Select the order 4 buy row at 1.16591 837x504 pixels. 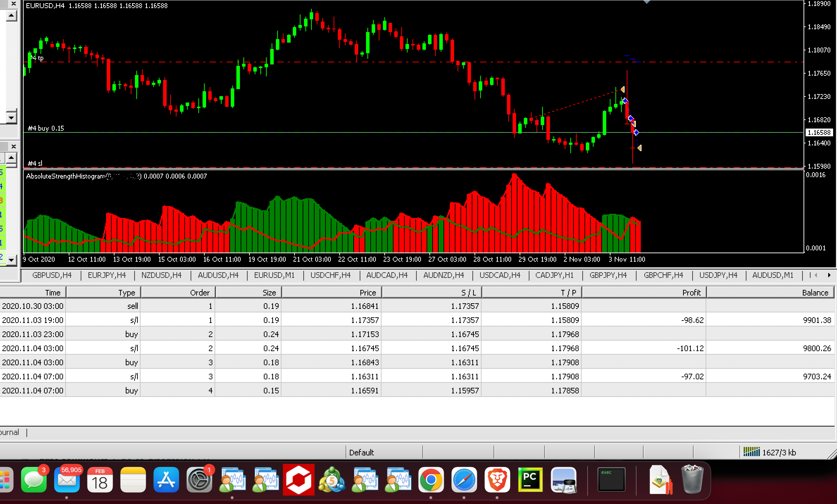417,390
